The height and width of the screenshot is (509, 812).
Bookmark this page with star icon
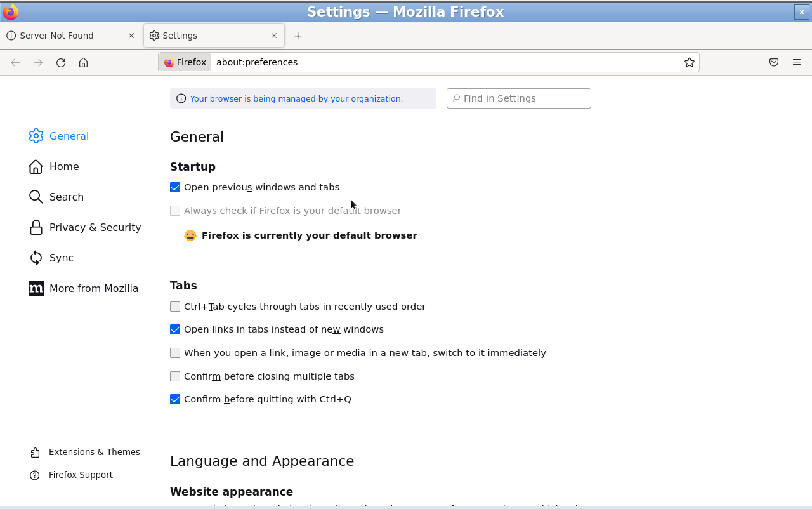tap(690, 62)
